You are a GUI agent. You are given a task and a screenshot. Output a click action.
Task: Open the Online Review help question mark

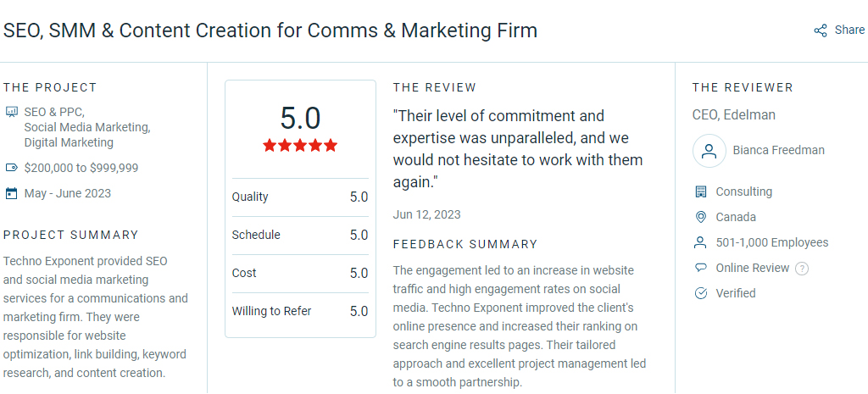click(802, 269)
